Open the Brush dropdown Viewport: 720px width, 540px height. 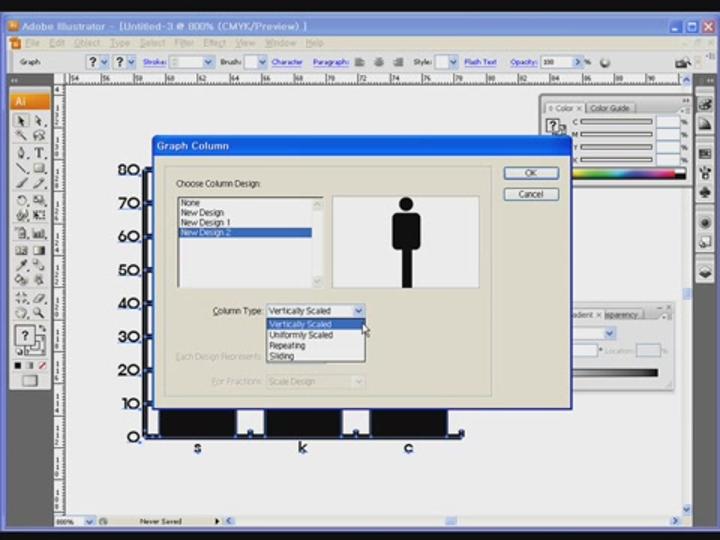(262, 62)
